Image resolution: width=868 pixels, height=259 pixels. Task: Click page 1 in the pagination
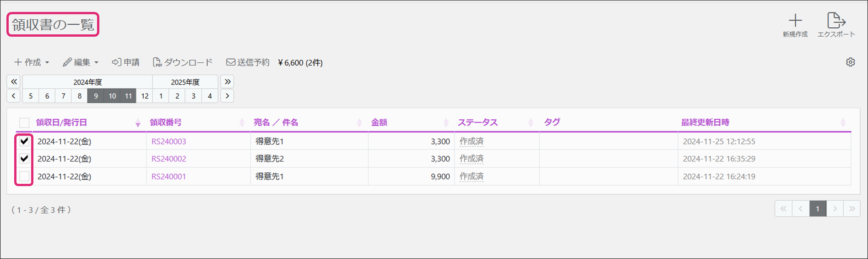818,209
